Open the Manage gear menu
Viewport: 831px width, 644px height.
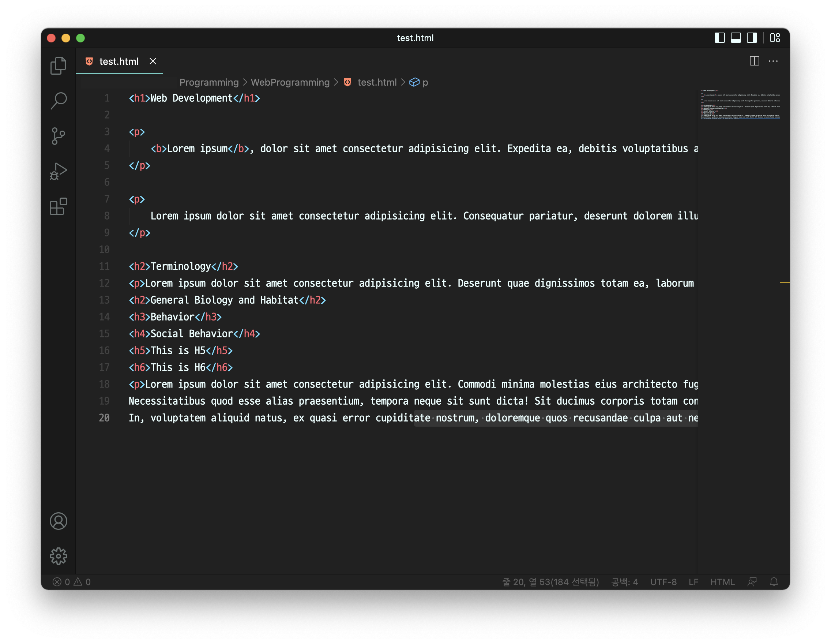pyautogui.click(x=58, y=556)
